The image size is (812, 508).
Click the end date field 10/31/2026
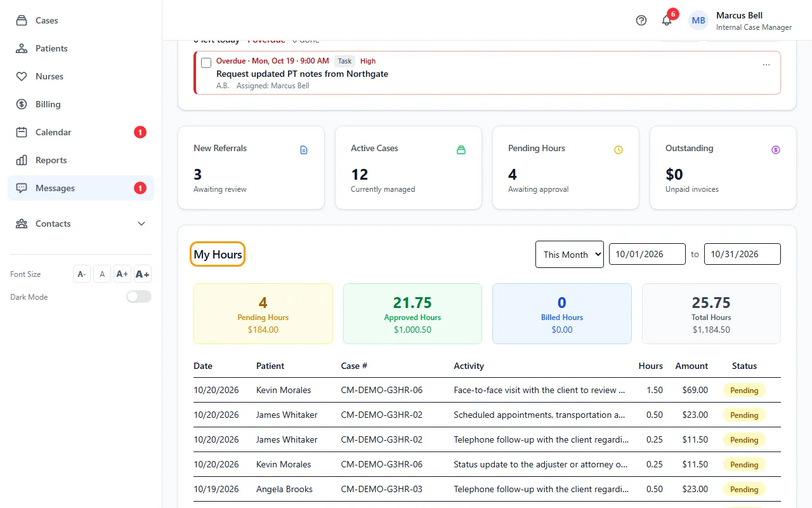click(742, 254)
